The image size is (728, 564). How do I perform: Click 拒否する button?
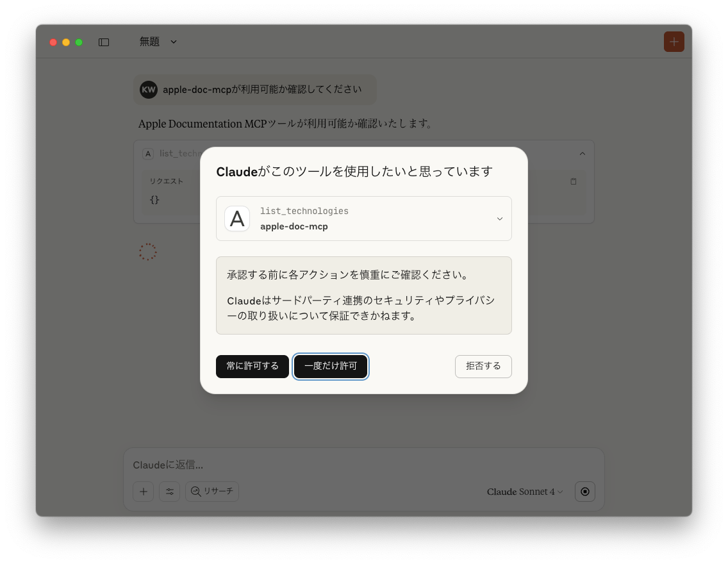coord(483,366)
